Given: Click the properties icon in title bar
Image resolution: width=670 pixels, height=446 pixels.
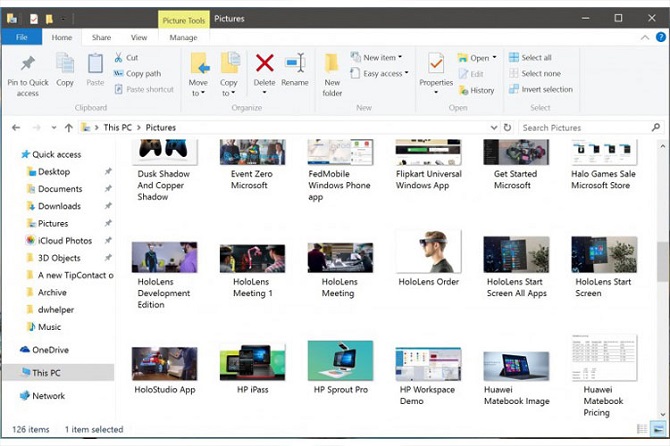Looking at the screenshot, I should (34, 18).
